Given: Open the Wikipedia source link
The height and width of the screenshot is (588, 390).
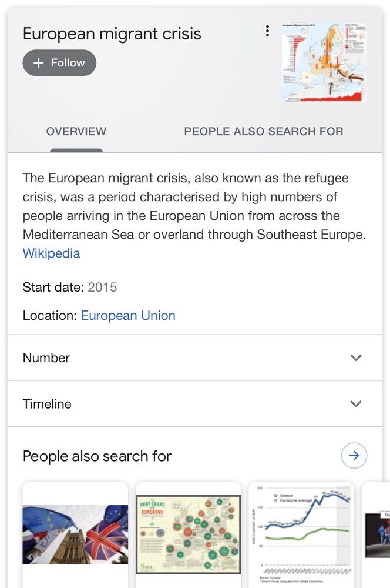Looking at the screenshot, I should tap(51, 253).
